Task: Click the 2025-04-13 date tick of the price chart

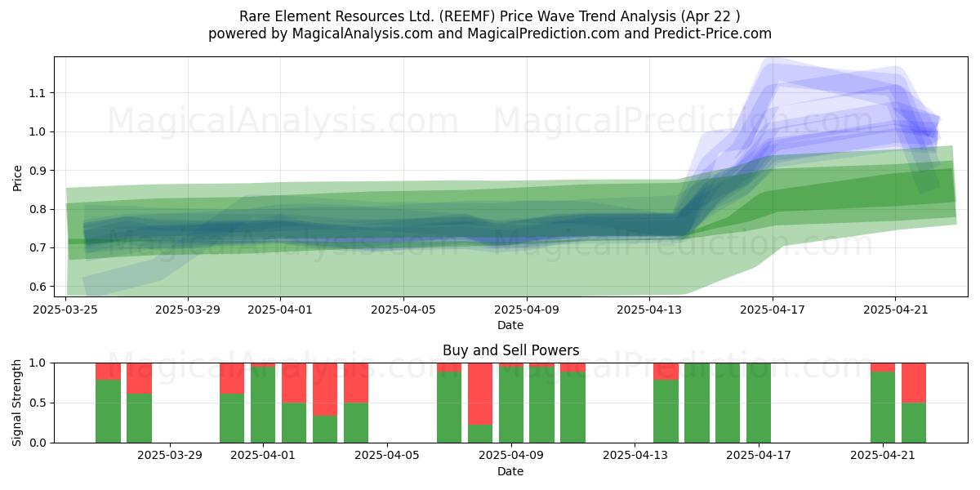Action: (649, 310)
